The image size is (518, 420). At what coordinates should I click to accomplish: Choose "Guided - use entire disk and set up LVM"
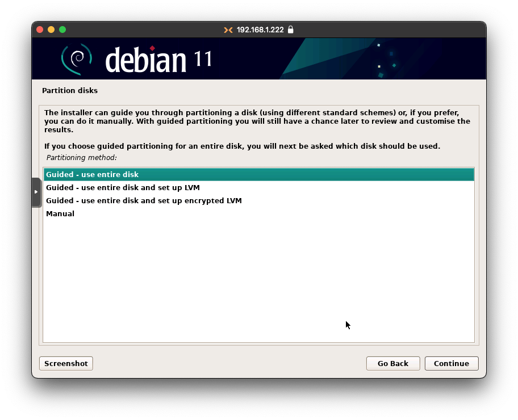pyautogui.click(x=123, y=188)
